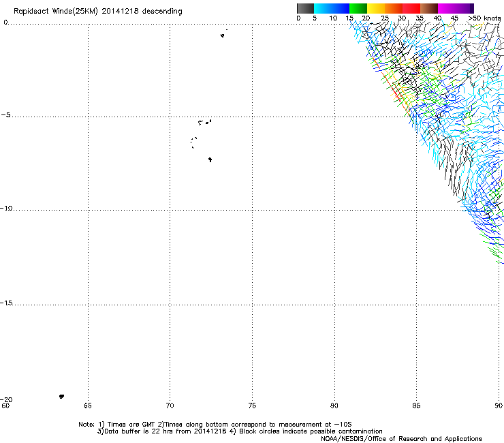Select the cyan-blue 5-15 knots legend swatch
This screenshot has width=504, height=443.
point(332,8)
